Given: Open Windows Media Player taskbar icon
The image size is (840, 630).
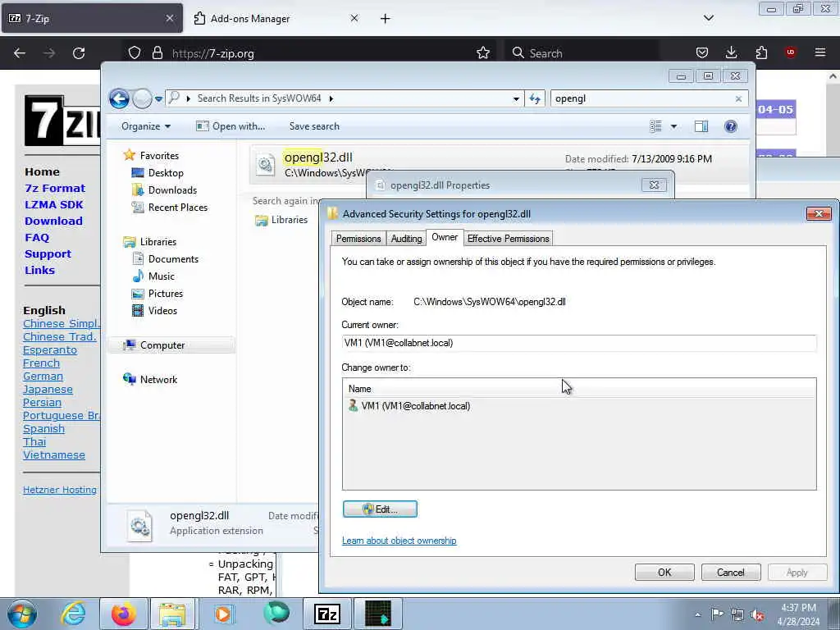Looking at the screenshot, I should tap(223, 614).
